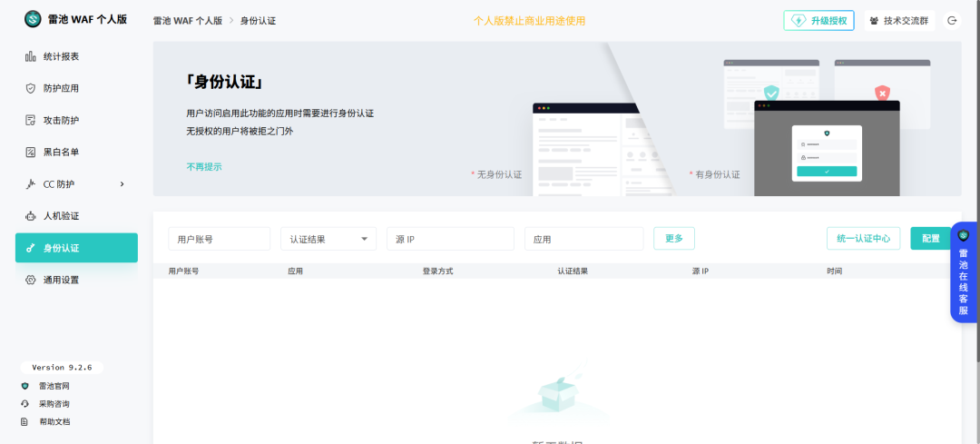Focus the 源 IP input field
980x444 pixels.
click(451, 239)
